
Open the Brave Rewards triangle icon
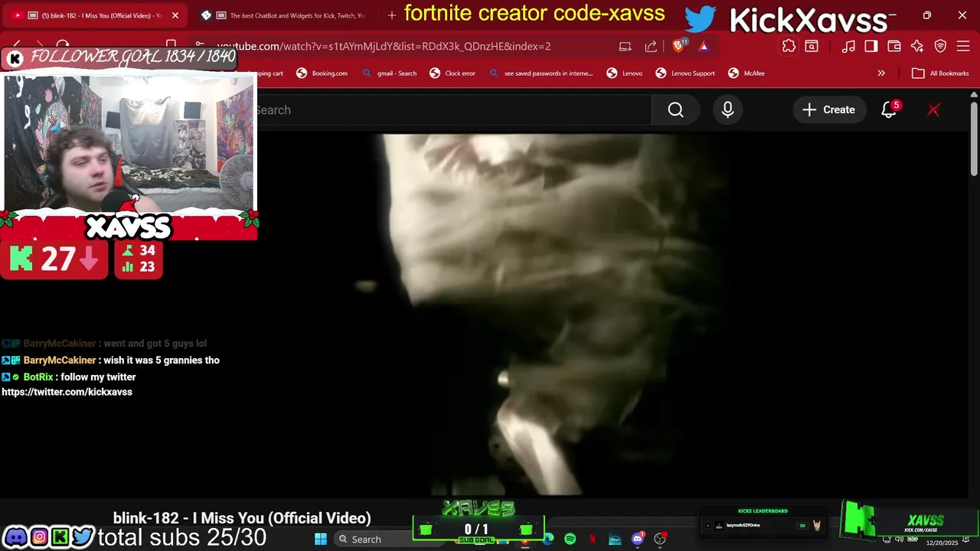704,46
